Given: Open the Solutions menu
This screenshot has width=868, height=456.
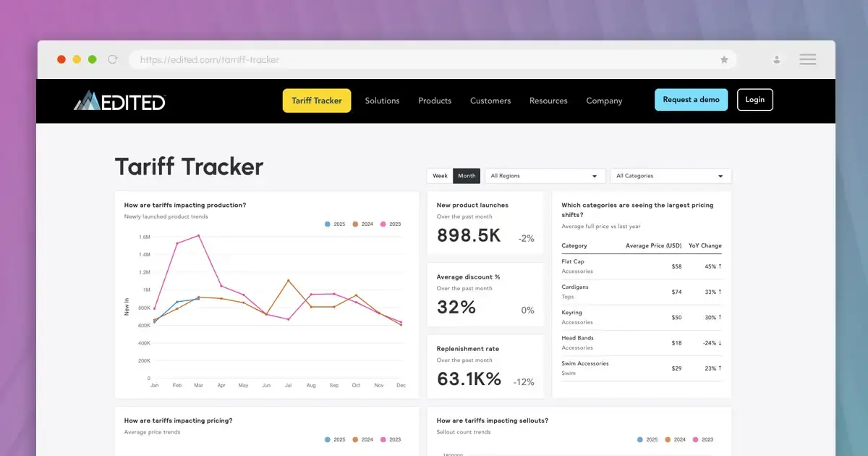Looking at the screenshot, I should pyautogui.click(x=382, y=101).
